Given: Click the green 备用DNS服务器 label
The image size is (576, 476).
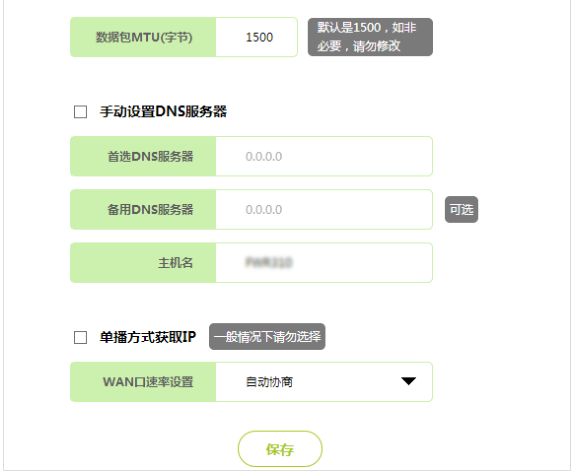Looking at the screenshot, I should tap(143, 209).
